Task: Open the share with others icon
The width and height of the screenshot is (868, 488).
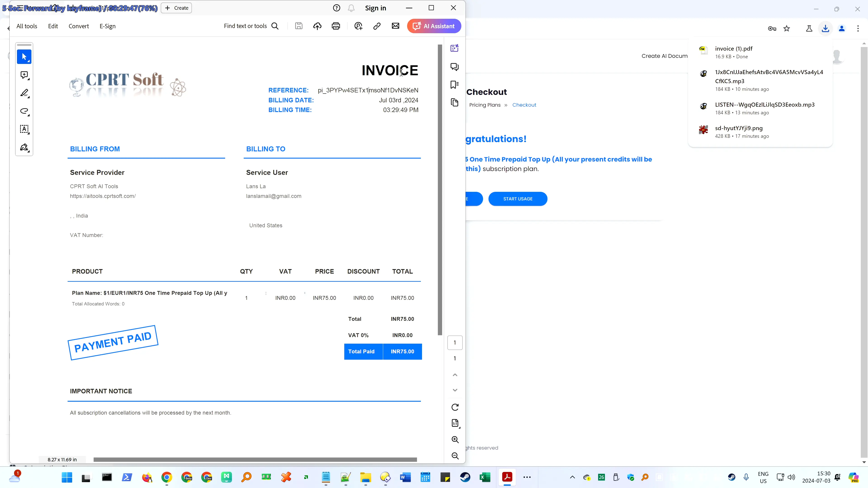Action: click(358, 26)
